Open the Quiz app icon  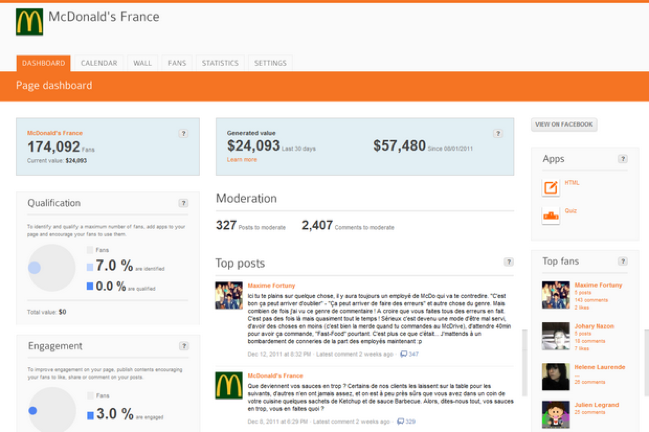tap(551, 216)
